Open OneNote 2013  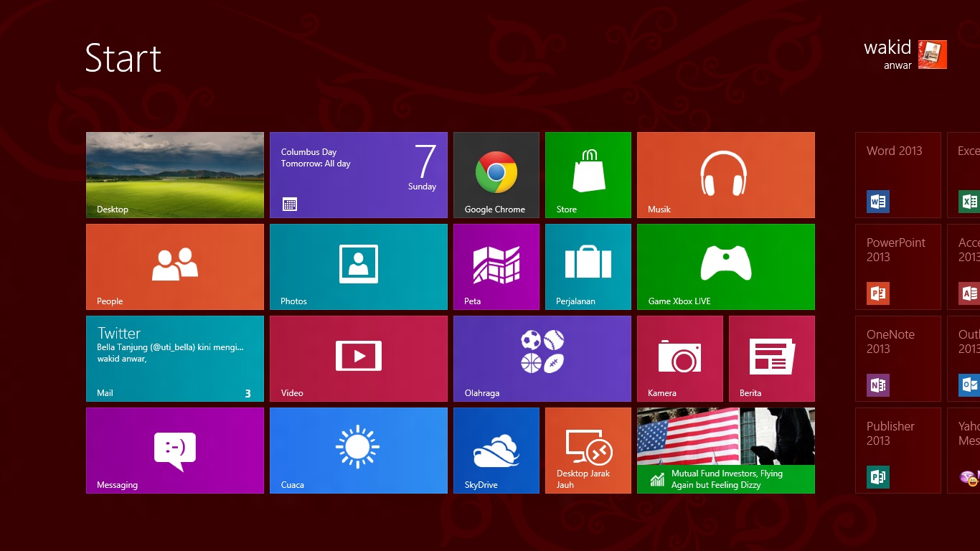[897, 358]
